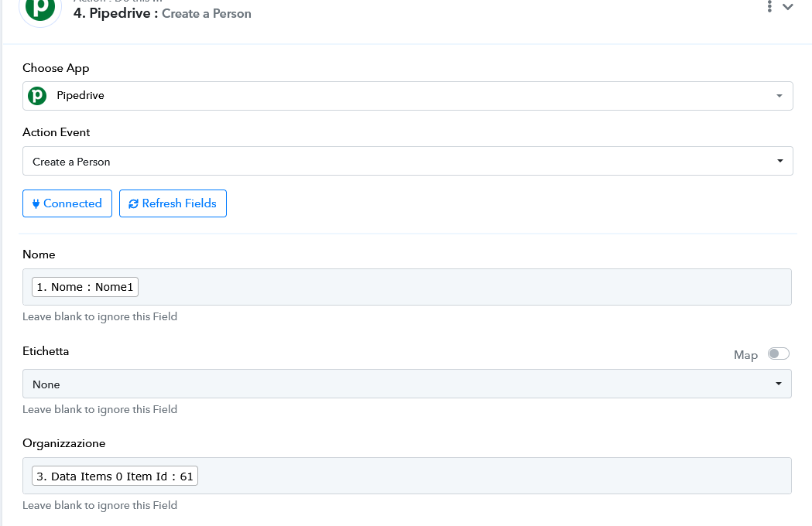The image size is (812, 526).
Task: Click the Connected button
Action: coord(67,203)
